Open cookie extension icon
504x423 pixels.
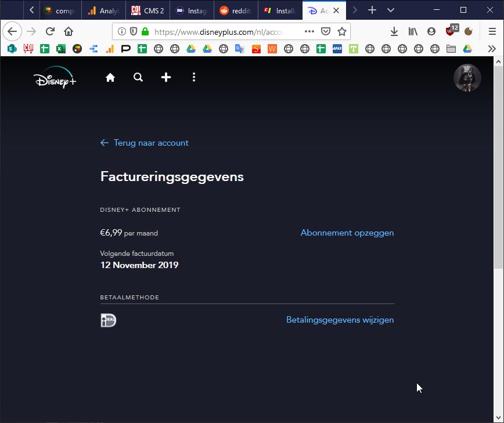click(469, 31)
